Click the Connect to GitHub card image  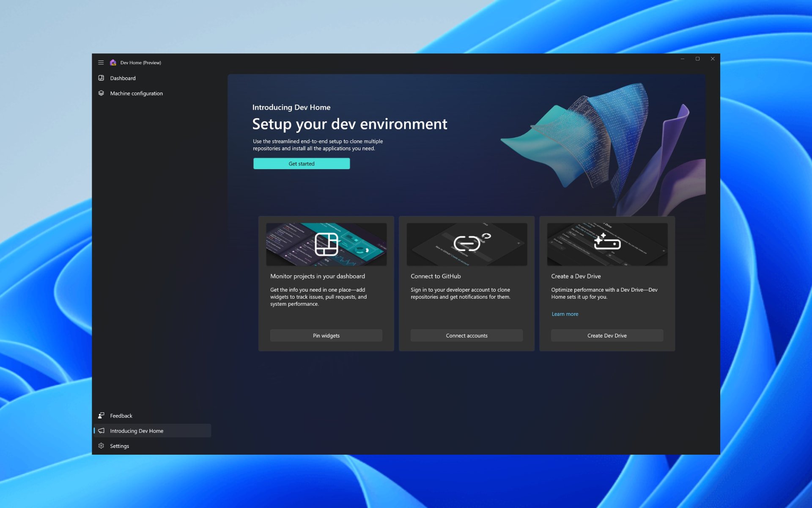466,244
